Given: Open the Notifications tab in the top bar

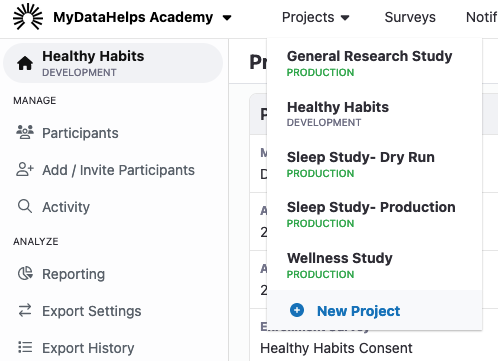Looking at the screenshot, I should coord(482,17).
